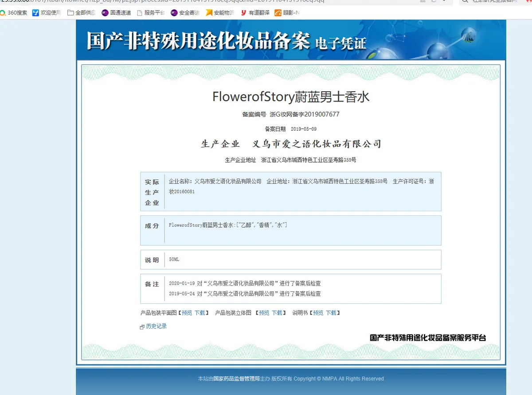Select the filing number 浙G妆网备字2019007677
532x395 pixels.
click(305, 114)
